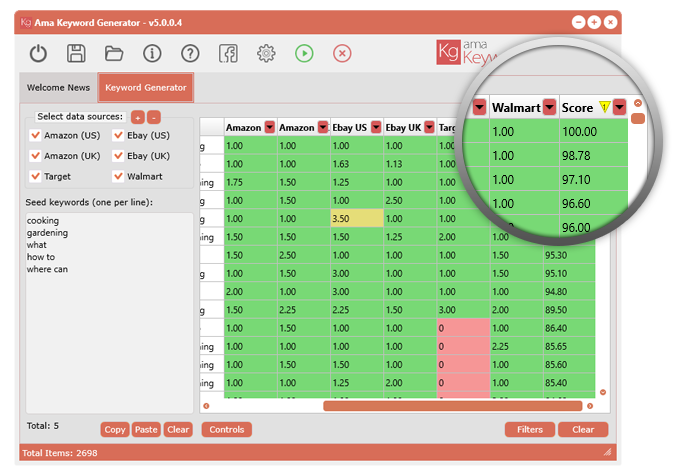Click right arrow of horizontal scrollbar
Viewport: 676px width, 476px height.
point(590,406)
